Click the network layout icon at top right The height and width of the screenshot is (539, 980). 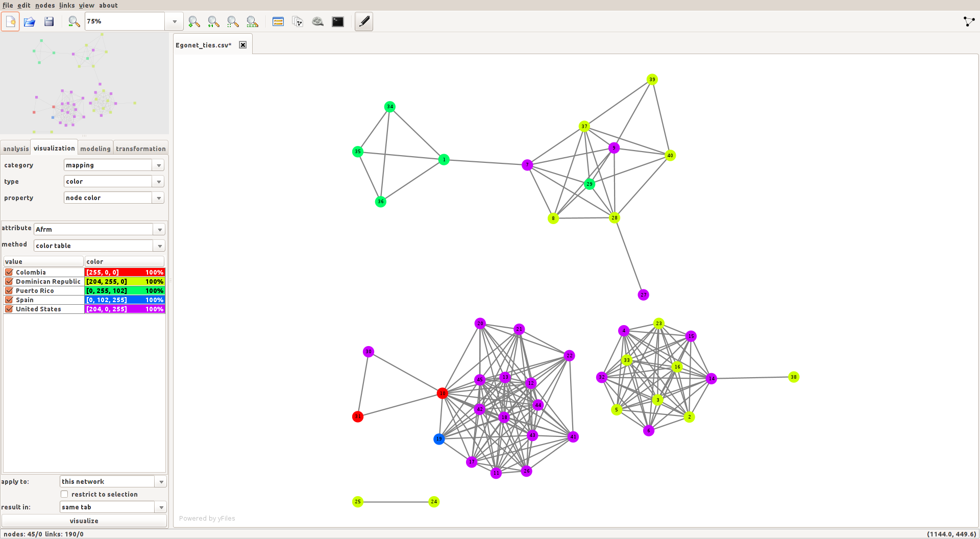pyautogui.click(x=969, y=21)
